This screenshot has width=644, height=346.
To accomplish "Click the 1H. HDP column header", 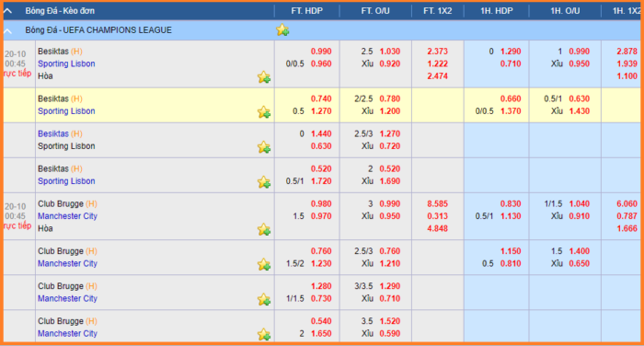I will (x=497, y=11).
